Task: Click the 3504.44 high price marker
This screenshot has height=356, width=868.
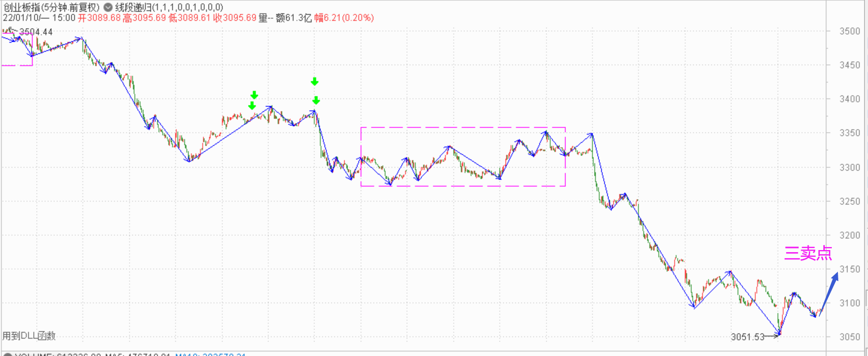Action: click(x=35, y=32)
